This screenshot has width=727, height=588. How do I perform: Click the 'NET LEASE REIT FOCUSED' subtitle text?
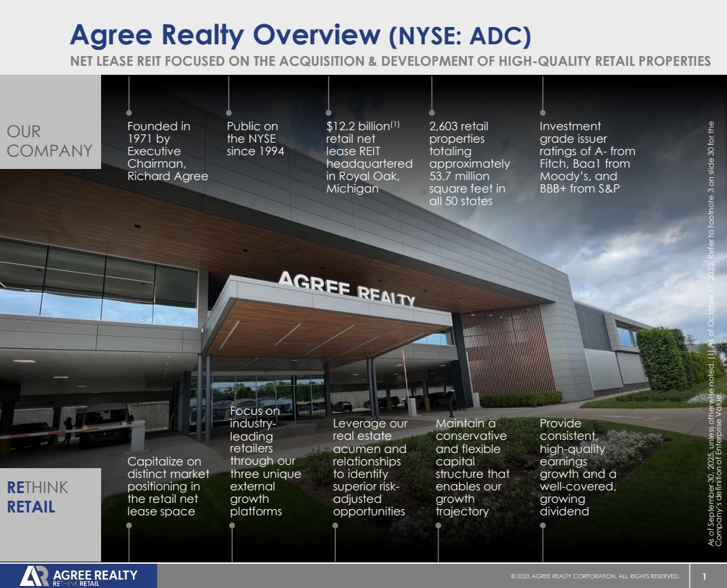tap(391, 61)
